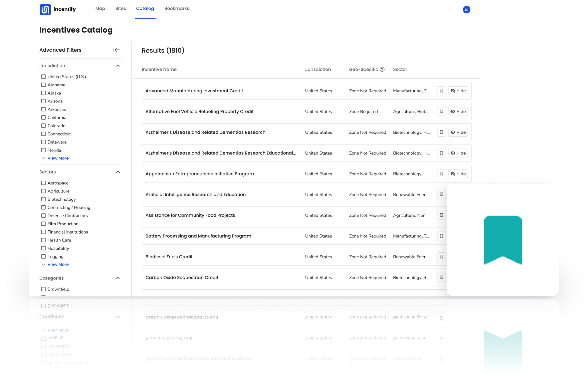Bookmark Carbon Oxide Sequestrian Credit
588x374 pixels.
pos(441,278)
